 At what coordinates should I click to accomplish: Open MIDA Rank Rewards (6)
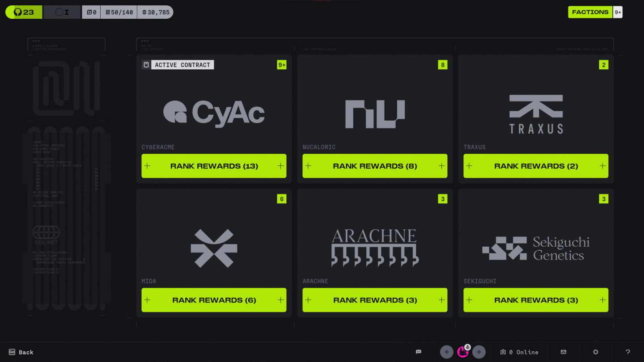pyautogui.click(x=214, y=300)
